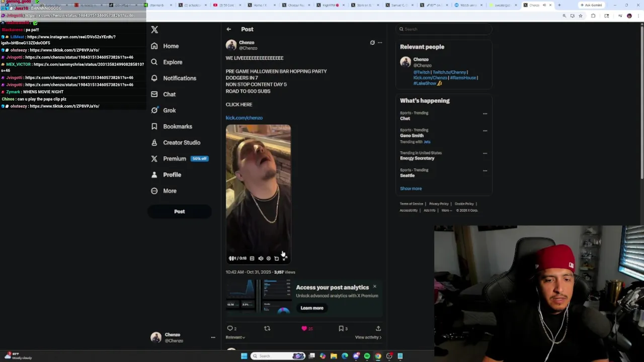Open Copilot from taskbar

tap(323, 356)
